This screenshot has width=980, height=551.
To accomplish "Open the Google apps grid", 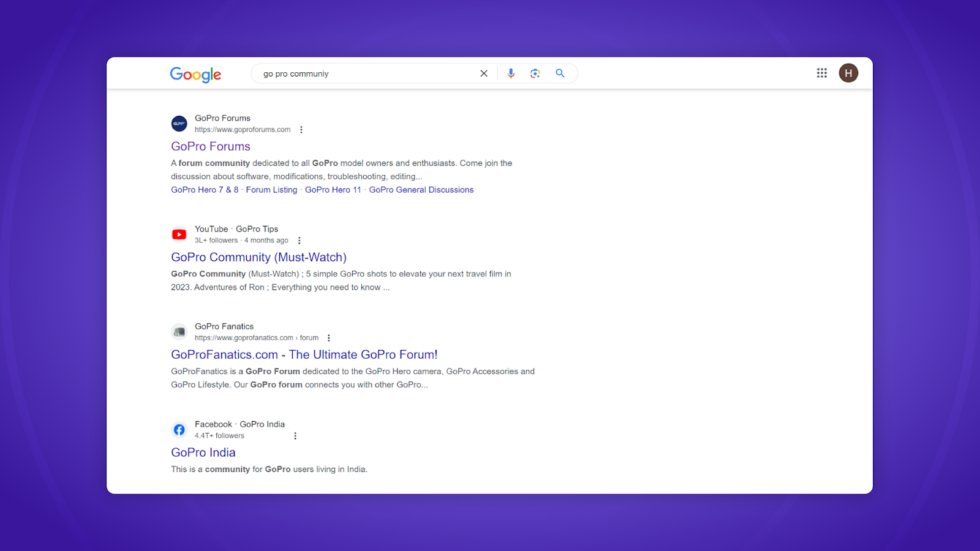I will pyautogui.click(x=822, y=73).
